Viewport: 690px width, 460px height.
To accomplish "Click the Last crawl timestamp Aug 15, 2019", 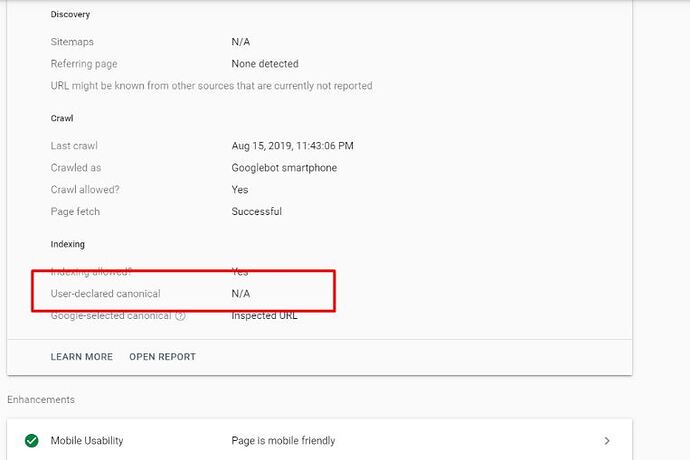I will coord(292,146).
